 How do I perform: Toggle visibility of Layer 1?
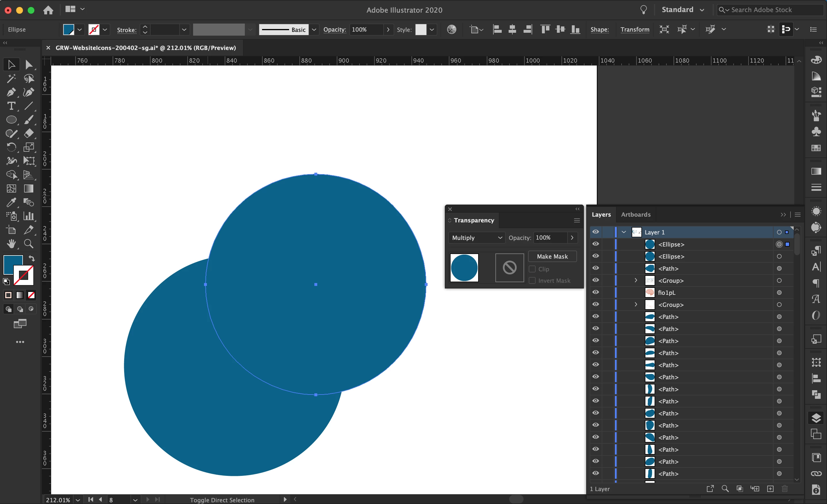point(595,232)
